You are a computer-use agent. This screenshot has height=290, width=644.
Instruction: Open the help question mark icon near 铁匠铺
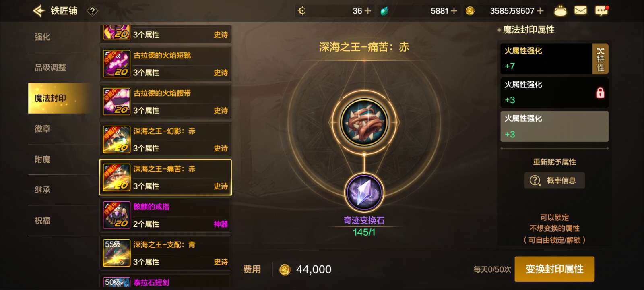point(92,11)
